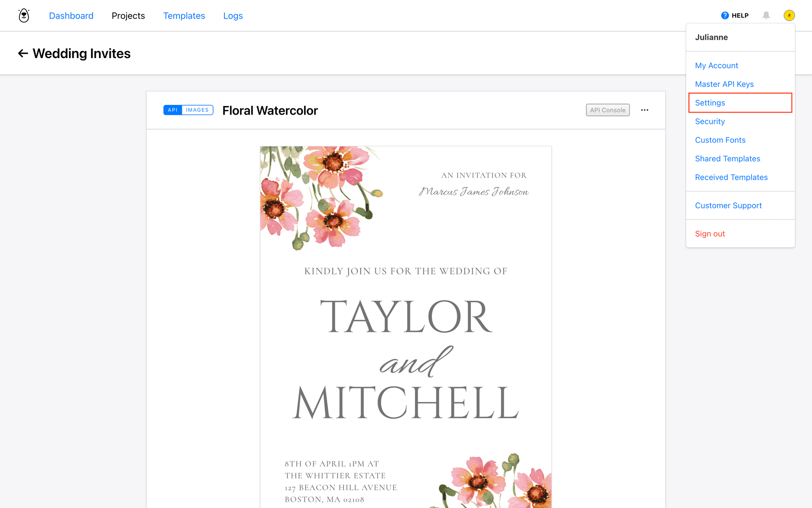Go to the Dashboard tab
The width and height of the screenshot is (812, 508).
pyautogui.click(x=71, y=15)
